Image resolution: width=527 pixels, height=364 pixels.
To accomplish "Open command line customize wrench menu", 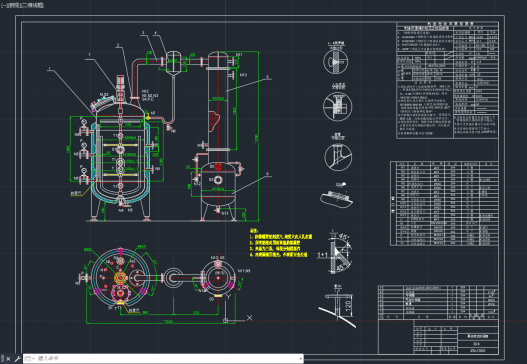I will [x=17, y=359].
